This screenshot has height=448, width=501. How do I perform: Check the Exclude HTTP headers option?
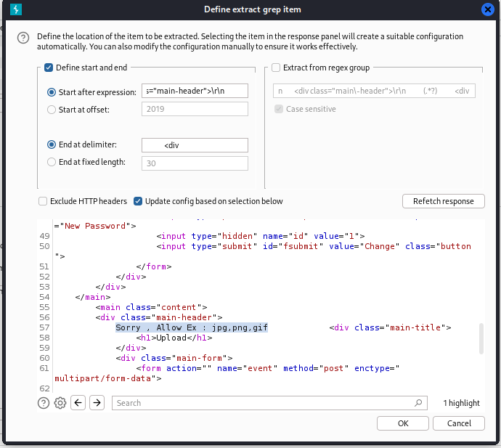[44, 201]
